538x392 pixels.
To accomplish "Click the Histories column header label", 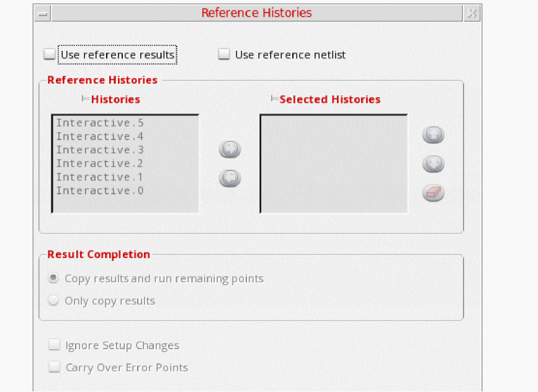I will click(x=115, y=99).
